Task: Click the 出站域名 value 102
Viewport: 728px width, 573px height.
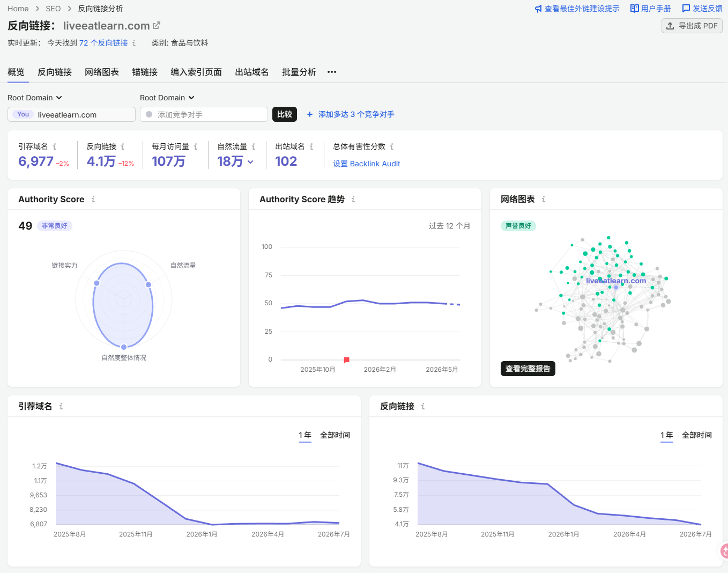Action: point(286,161)
